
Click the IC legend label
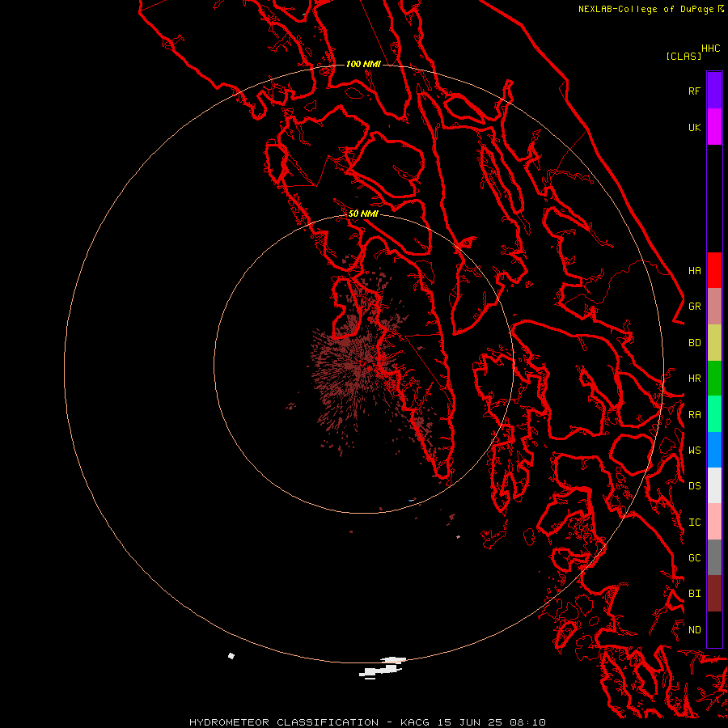(x=694, y=523)
